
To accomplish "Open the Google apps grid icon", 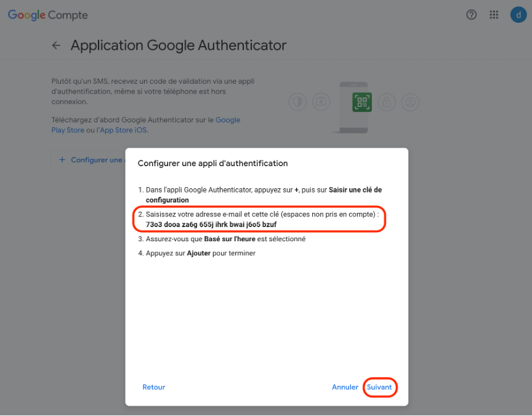I will click(494, 15).
